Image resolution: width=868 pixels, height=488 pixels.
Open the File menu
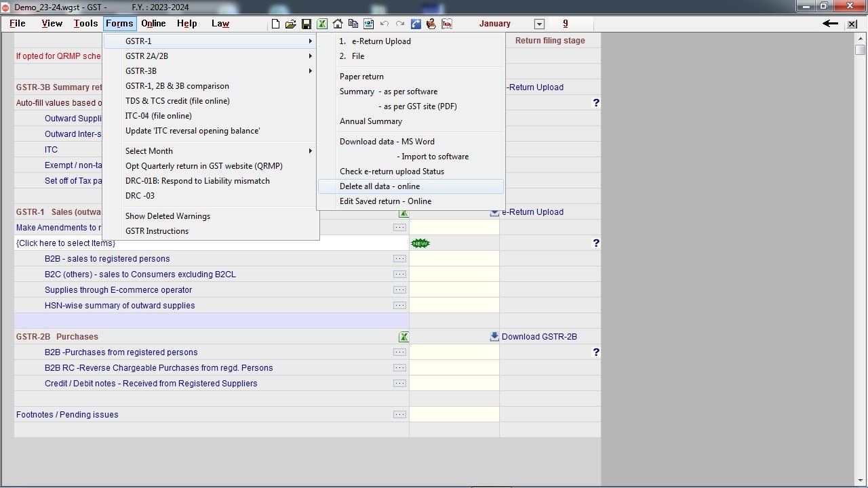(x=18, y=24)
